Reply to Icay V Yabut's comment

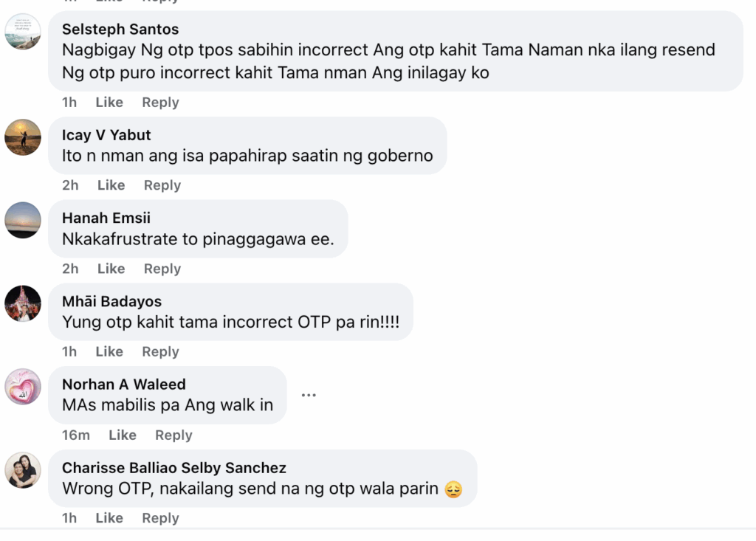[162, 185]
